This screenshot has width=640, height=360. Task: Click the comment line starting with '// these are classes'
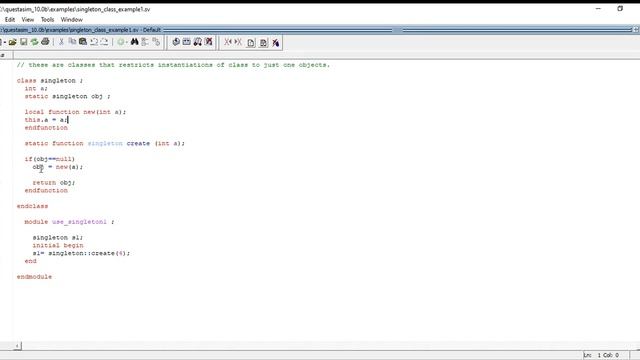(173, 65)
